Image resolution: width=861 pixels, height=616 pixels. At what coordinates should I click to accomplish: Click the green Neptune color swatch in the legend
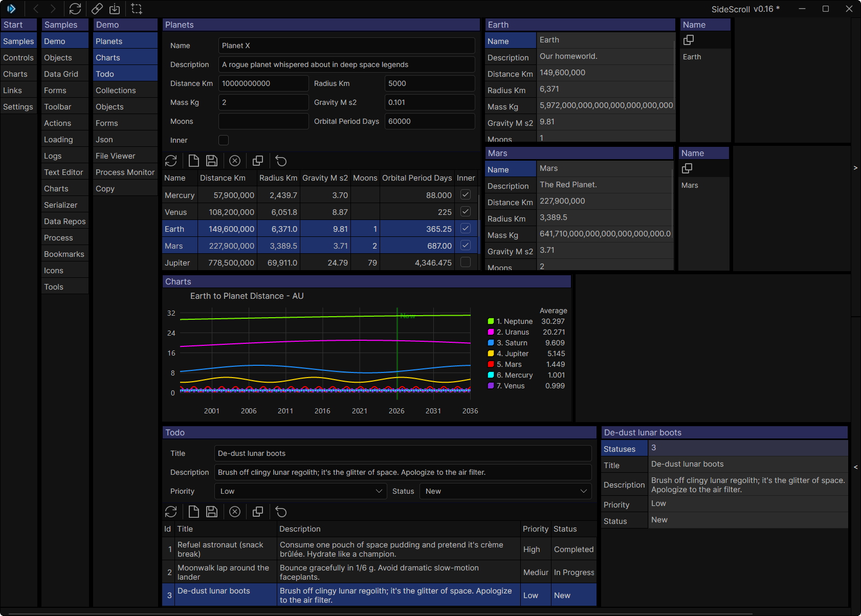coord(491,321)
